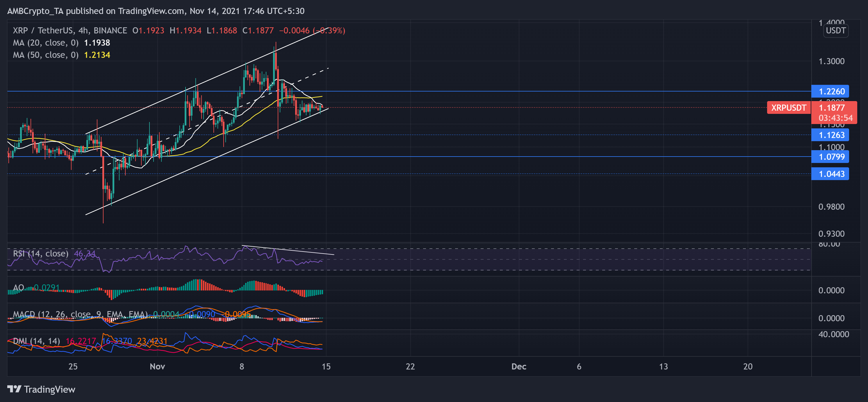Click the current price 1.1877 label

(x=832, y=108)
